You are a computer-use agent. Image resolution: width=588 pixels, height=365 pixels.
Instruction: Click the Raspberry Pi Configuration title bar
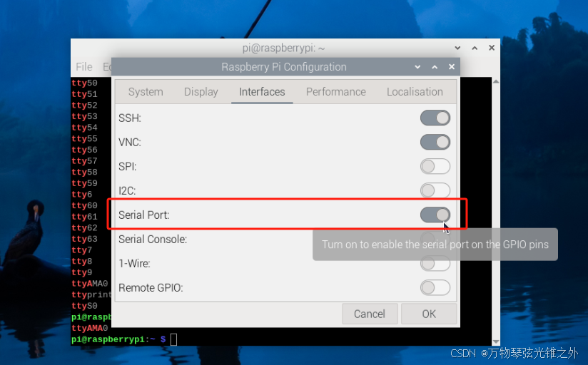(x=284, y=67)
